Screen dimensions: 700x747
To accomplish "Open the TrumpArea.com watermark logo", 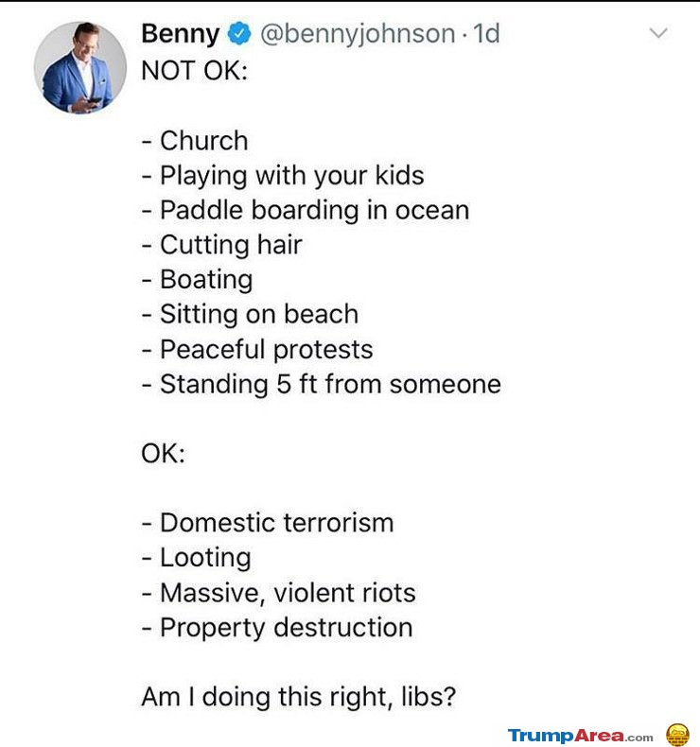I will 580,735.
